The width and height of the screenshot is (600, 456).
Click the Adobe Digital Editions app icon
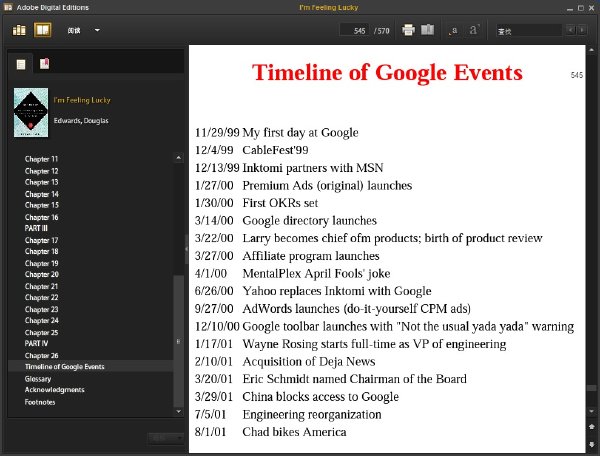(x=8, y=7)
